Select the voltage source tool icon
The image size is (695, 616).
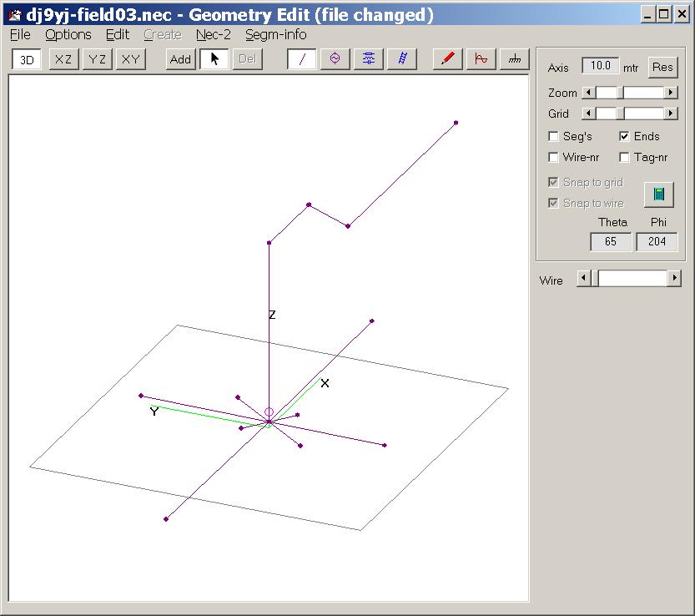(x=335, y=59)
